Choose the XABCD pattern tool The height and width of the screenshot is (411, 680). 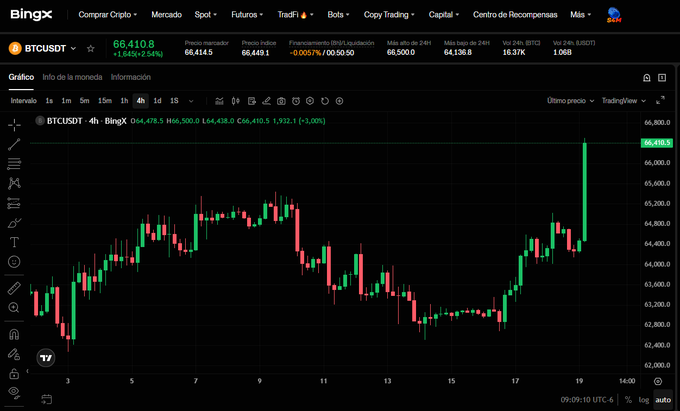click(14, 183)
